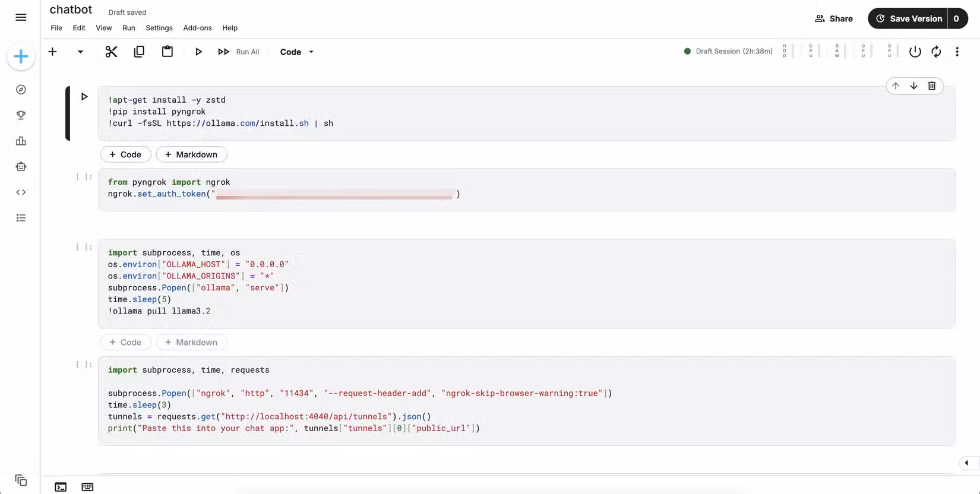
Task: Click line 'time.sleep(5)'
Action: click(140, 299)
